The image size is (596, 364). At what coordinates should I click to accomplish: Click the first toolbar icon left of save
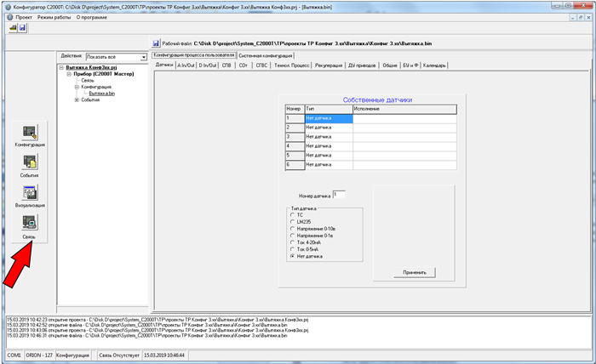tap(13, 28)
